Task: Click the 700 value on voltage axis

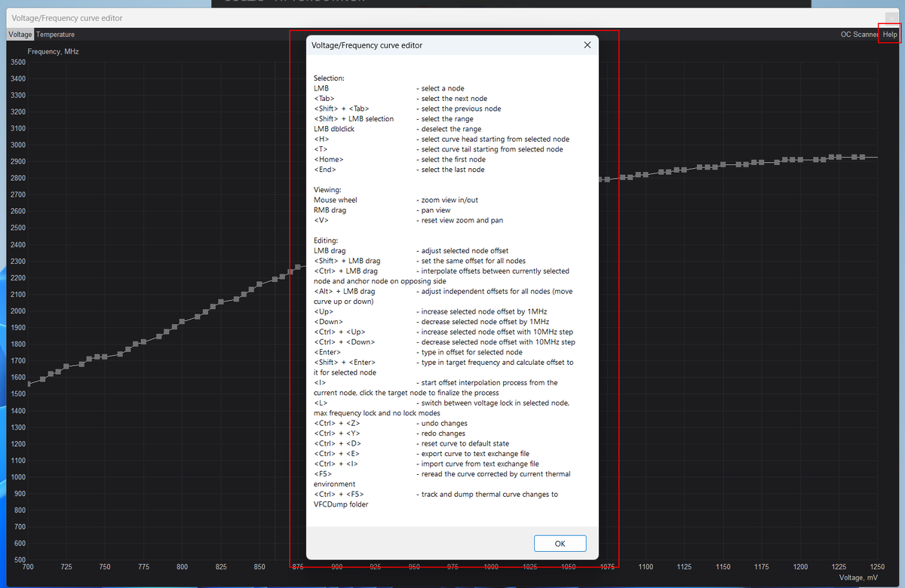Action: point(29,567)
